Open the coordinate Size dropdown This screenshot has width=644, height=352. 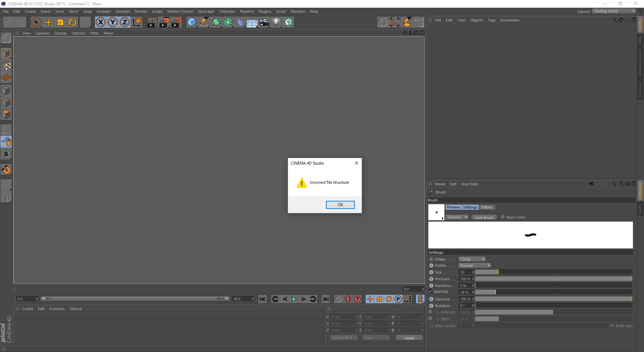coord(376,338)
